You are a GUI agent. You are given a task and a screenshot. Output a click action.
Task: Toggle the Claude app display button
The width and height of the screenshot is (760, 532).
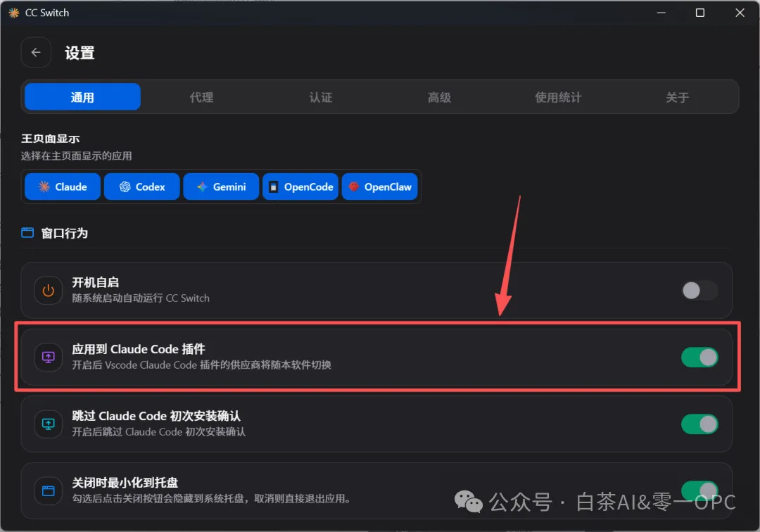click(63, 186)
